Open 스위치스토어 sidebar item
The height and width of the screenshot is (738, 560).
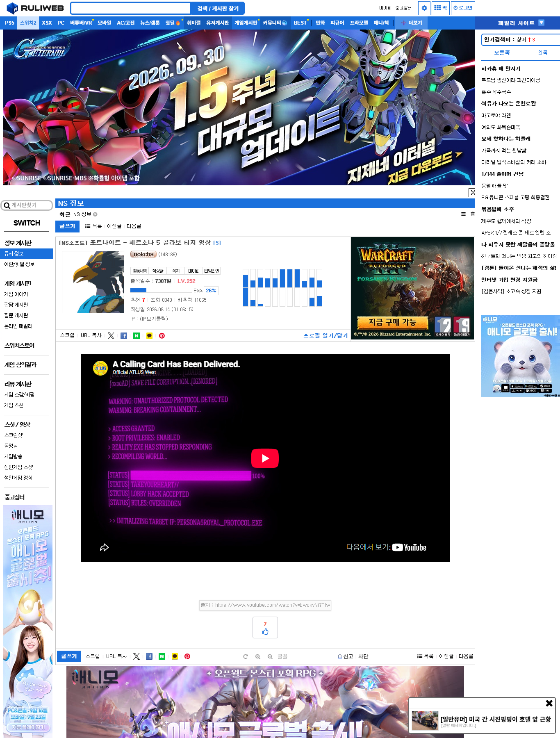(x=19, y=346)
